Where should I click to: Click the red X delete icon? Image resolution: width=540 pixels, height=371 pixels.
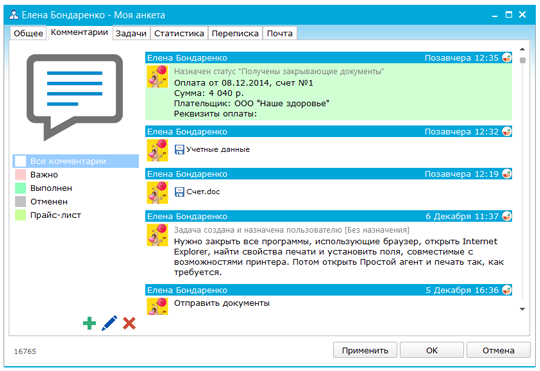(129, 323)
